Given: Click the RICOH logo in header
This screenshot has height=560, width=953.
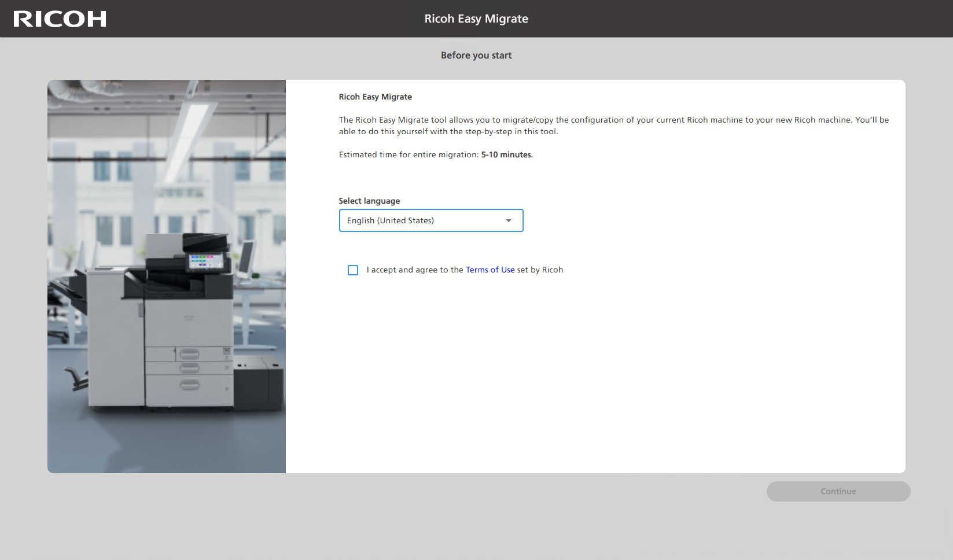Looking at the screenshot, I should tap(60, 19).
